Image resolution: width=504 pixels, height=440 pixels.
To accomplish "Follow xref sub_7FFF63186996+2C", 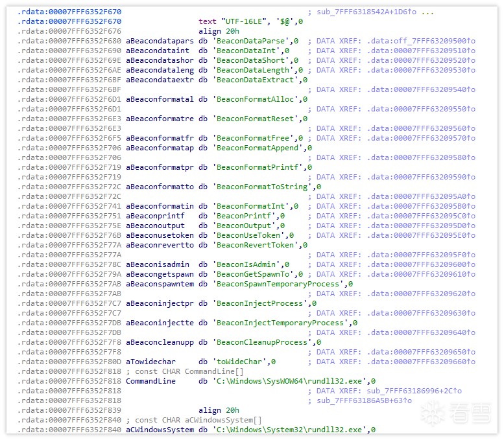I will pos(414,391).
